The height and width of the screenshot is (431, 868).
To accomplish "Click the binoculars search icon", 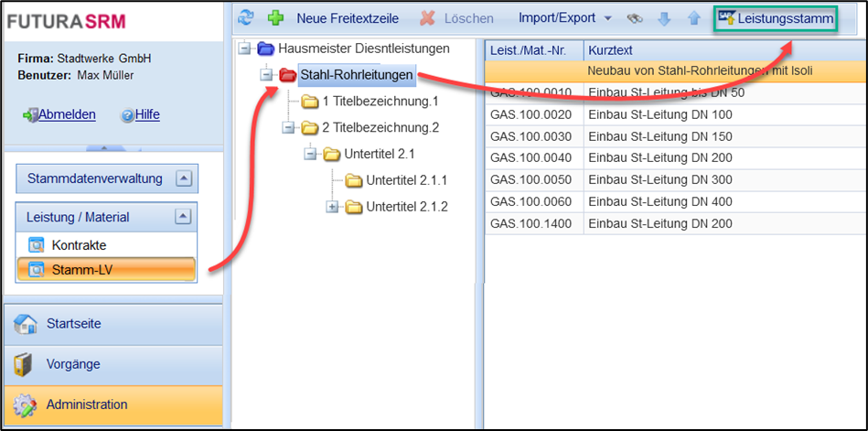I will (x=635, y=18).
